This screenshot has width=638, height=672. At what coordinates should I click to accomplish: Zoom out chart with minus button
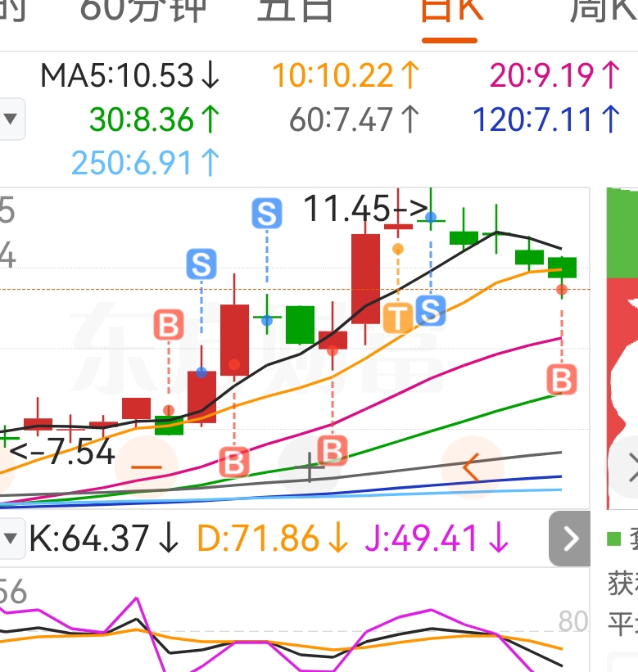pos(147,467)
